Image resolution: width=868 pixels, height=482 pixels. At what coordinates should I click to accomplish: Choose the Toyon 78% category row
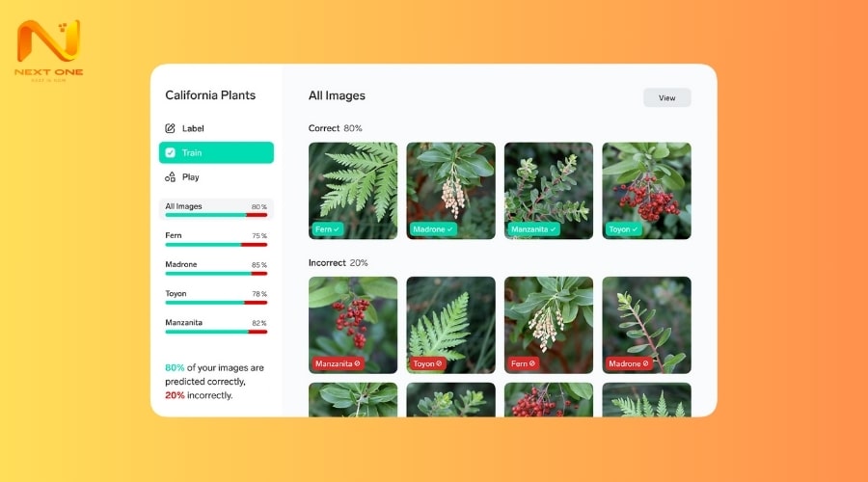click(x=216, y=297)
